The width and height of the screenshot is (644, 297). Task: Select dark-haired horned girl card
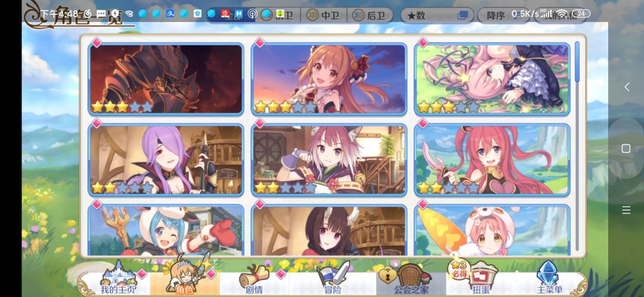pos(329,230)
